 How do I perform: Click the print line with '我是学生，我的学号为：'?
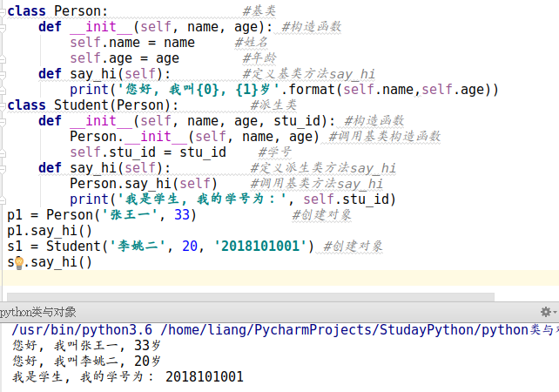tap(232, 199)
